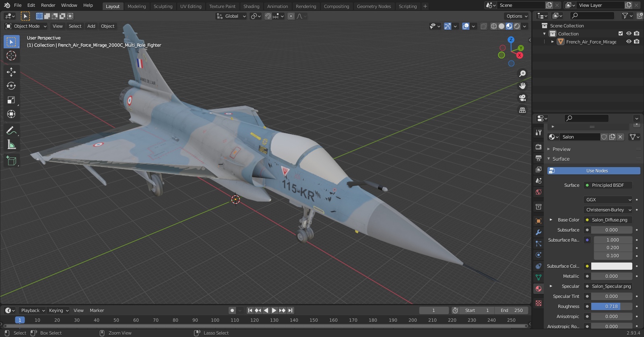Open the File menu

(x=18, y=5)
